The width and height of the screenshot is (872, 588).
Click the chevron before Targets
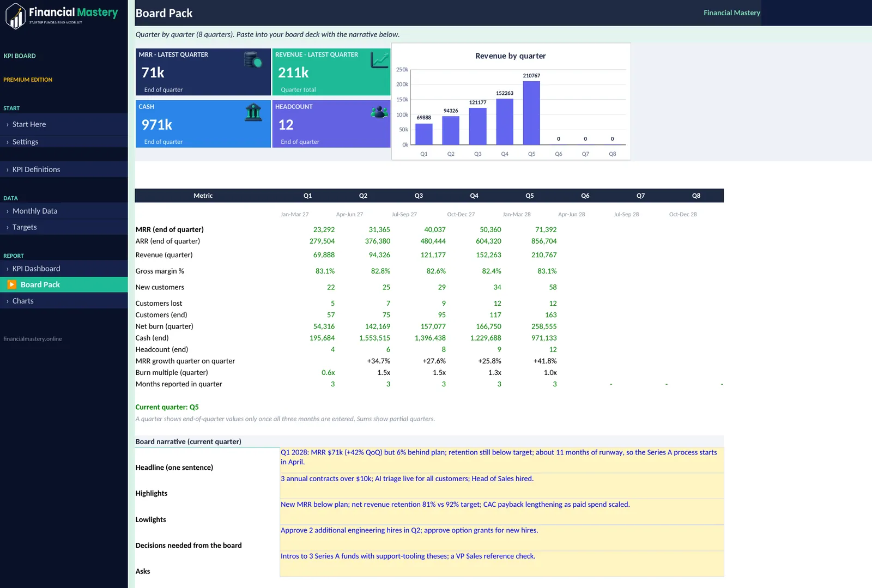click(7, 228)
